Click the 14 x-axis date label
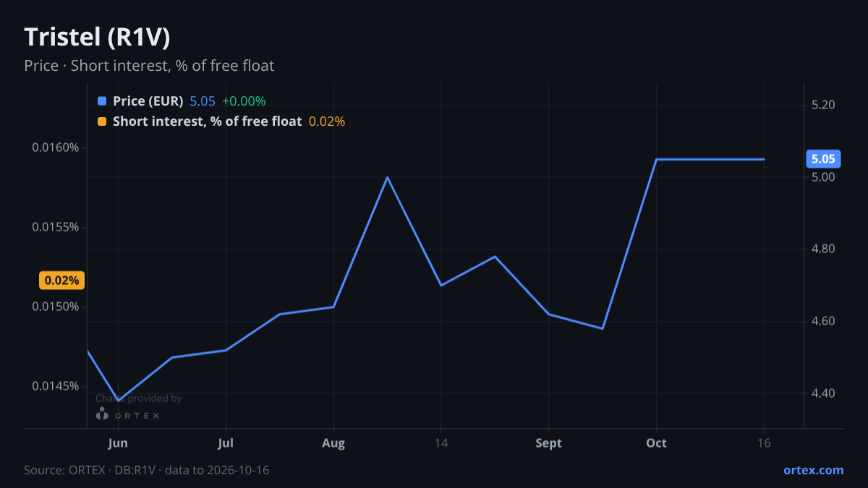The image size is (868, 488). click(441, 443)
